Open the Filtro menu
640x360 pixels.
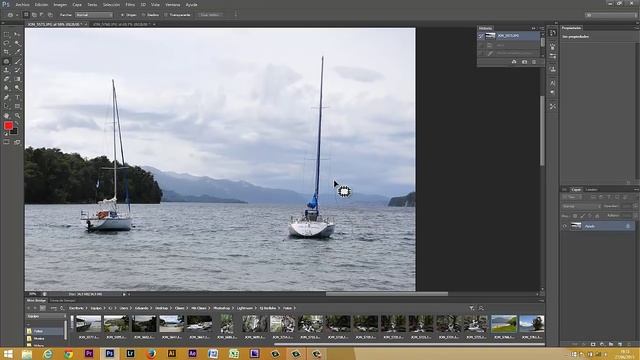(130, 4)
